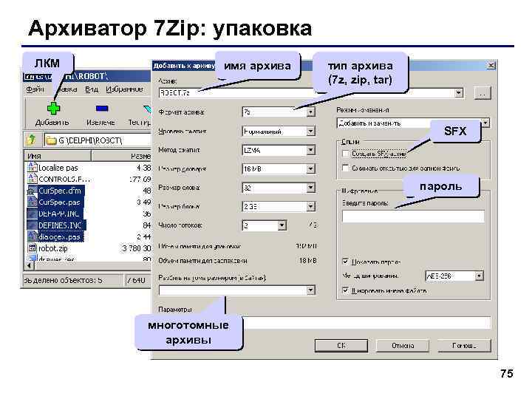Toggle the Создать SFX-архив checkbox
Screen dimensions: 532x399
tap(345, 154)
